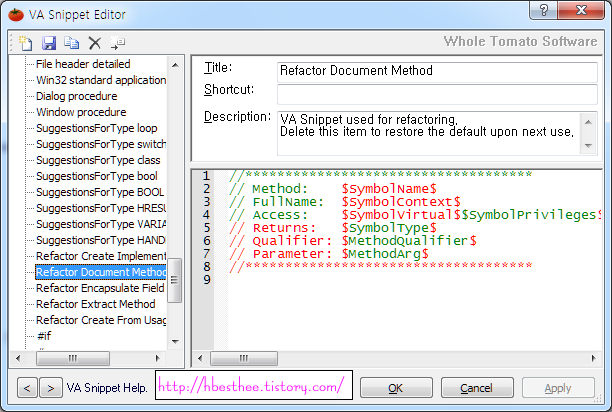Choose 'SuggestionsForType loop' entry
Image resolution: width=612 pixels, height=412 pixels.
[96, 128]
